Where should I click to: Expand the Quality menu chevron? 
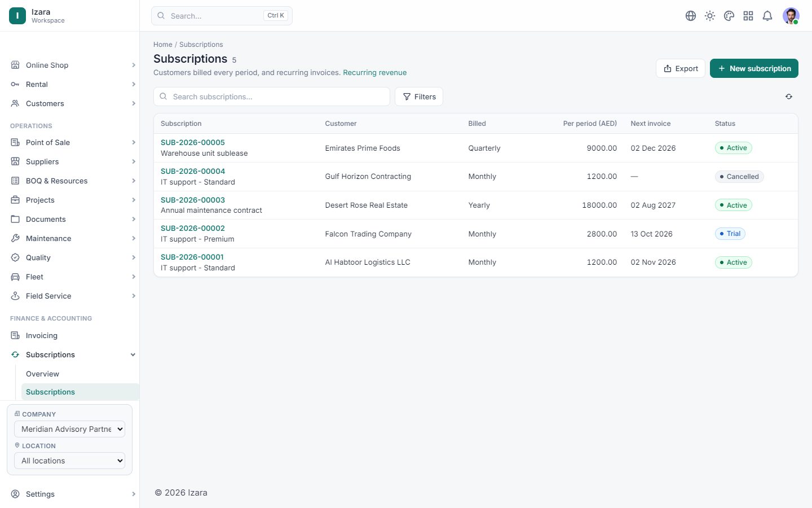point(134,257)
